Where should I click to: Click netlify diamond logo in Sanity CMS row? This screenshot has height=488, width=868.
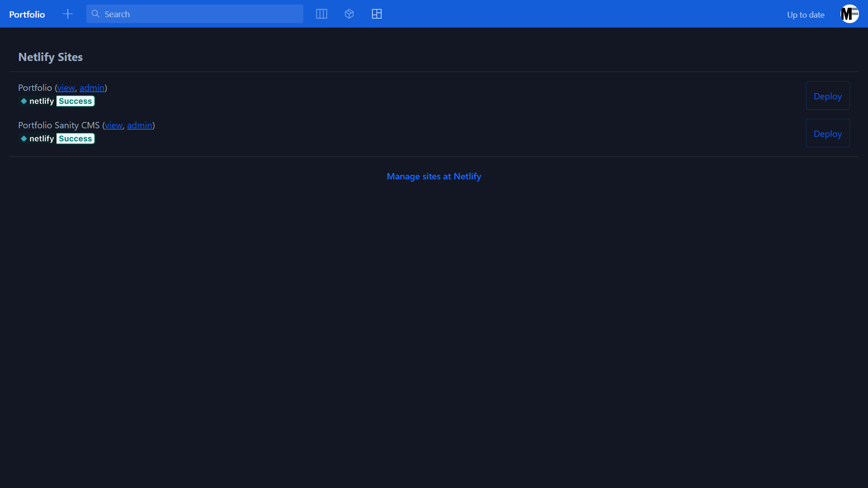[24, 139]
